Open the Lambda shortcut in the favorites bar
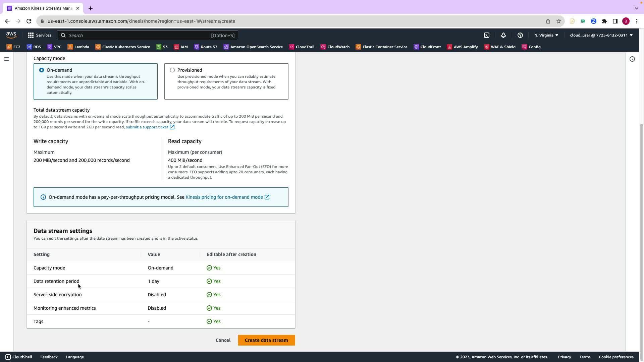This screenshot has width=644, height=362. pos(78,47)
